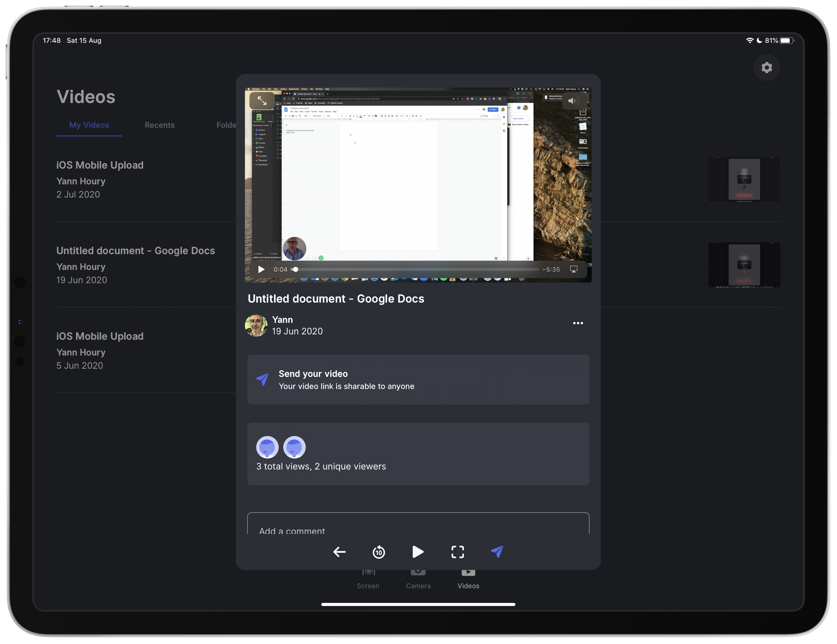
Task: Click the video title Untitled document - Google Docs
Action: (336, 299)
